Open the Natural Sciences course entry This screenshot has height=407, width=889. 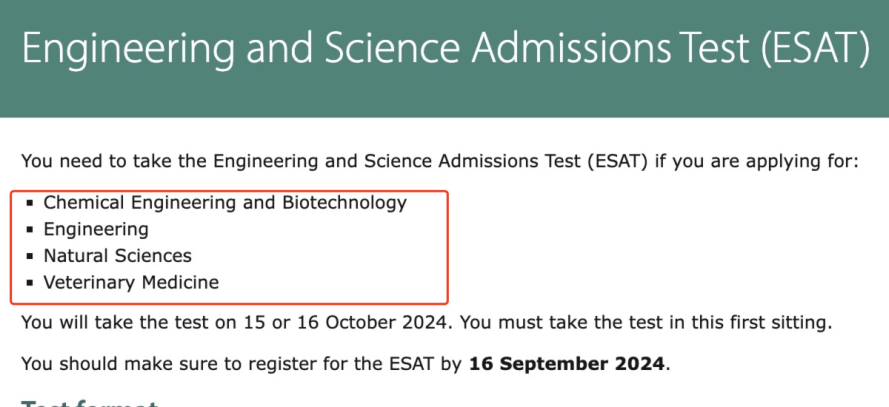point(117,256)
